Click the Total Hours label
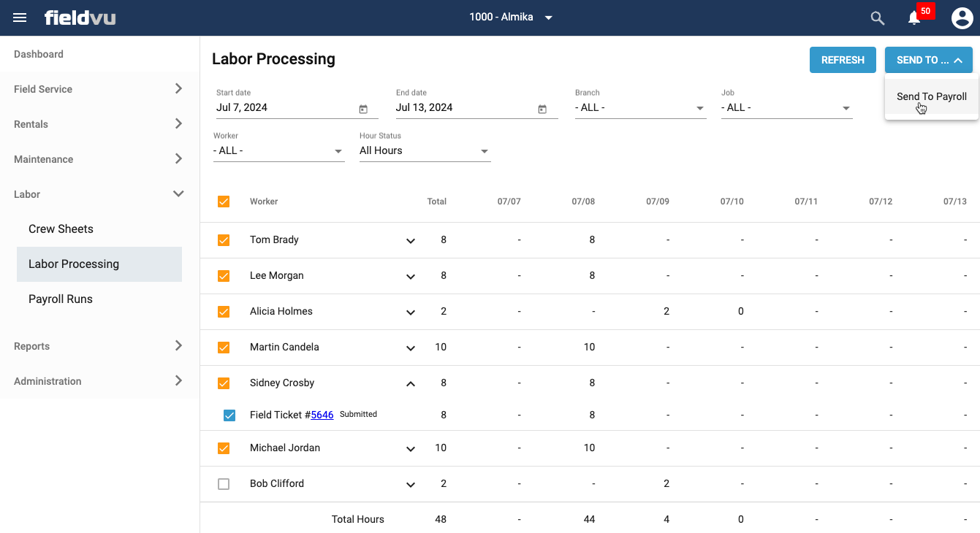The height and width of the screenshot is (533, 980). click(358, 519)
